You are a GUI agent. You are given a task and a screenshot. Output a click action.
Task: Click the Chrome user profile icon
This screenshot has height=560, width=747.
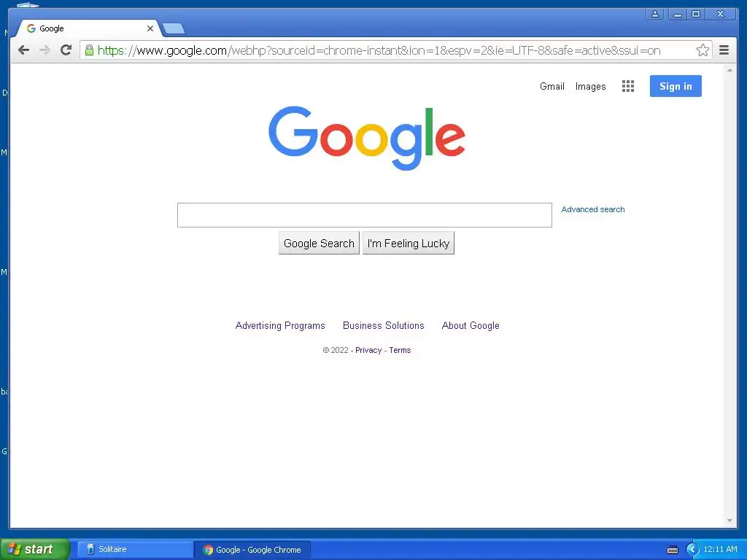(x=655, y=14)
